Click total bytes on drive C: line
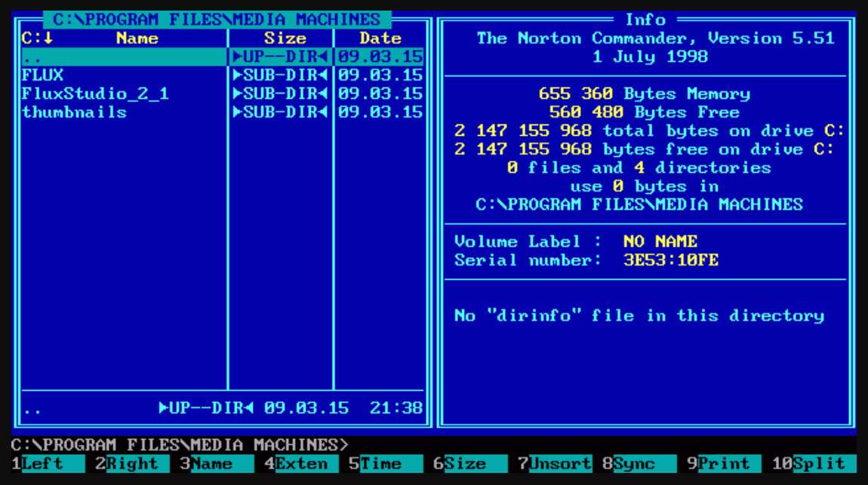The height and width of the screenshot is (485, 868). [x=650, y=130]
